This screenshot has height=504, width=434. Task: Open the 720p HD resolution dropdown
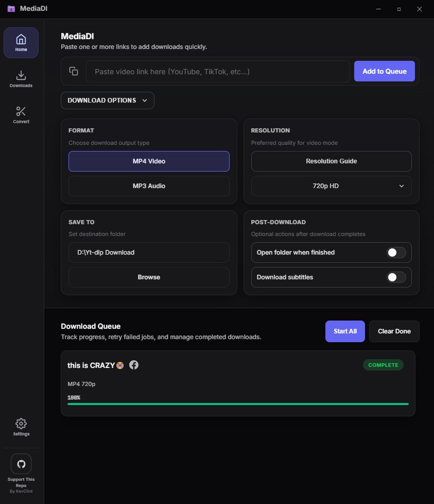[x=331, y=186]
